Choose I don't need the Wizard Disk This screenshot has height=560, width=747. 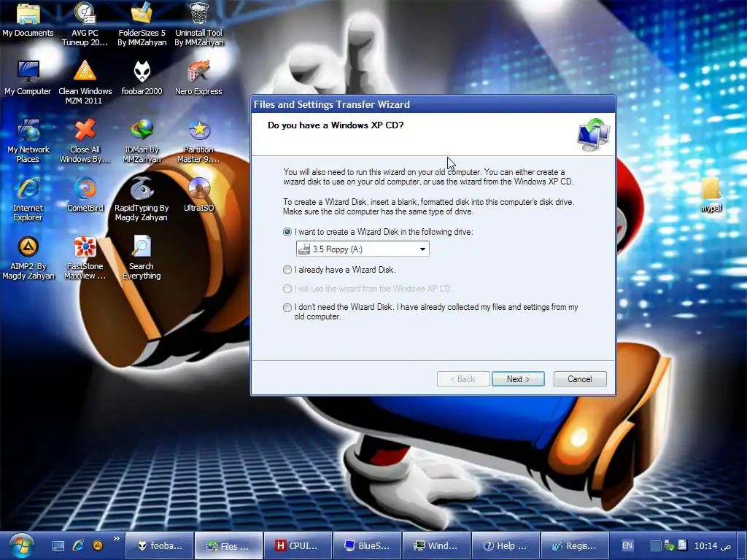pos(287,308)
